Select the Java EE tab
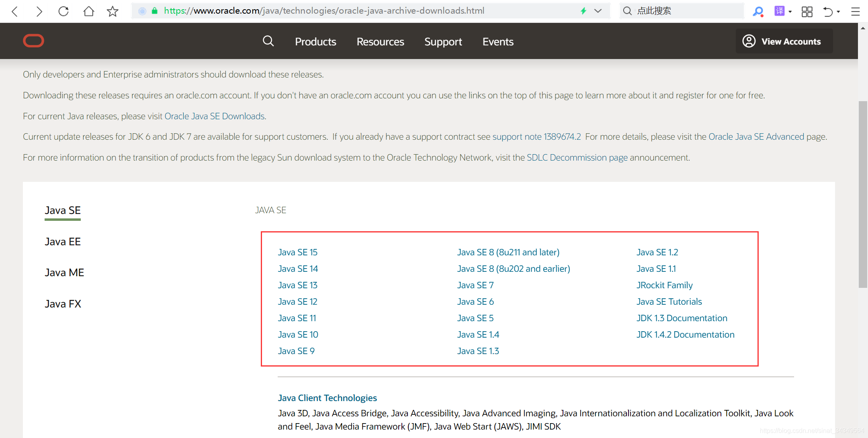 (63, 242)
